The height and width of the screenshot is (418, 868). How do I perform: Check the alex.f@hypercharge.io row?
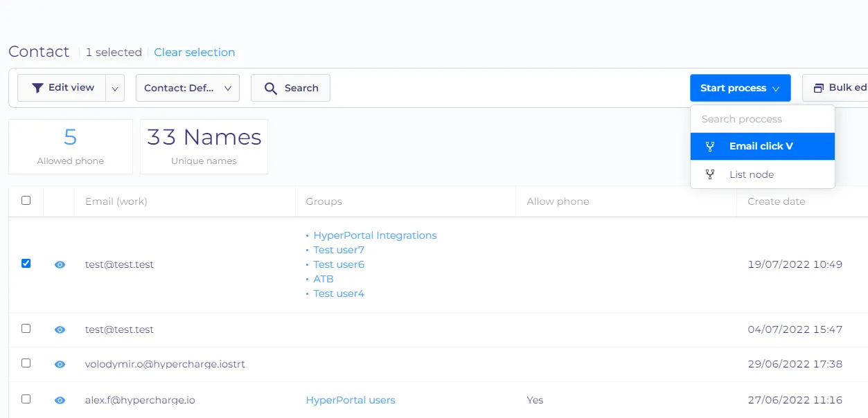[26, 399]
